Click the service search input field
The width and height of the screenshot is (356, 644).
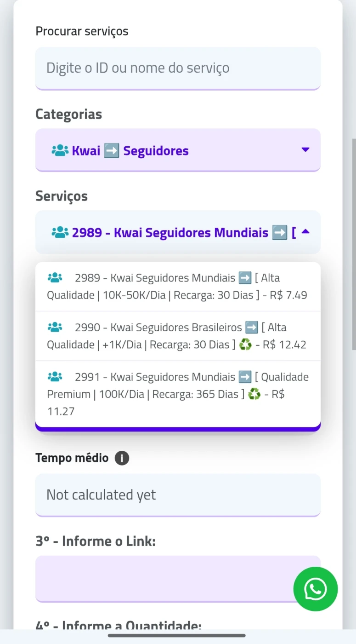pyautogui.click(x=177, y=68)
